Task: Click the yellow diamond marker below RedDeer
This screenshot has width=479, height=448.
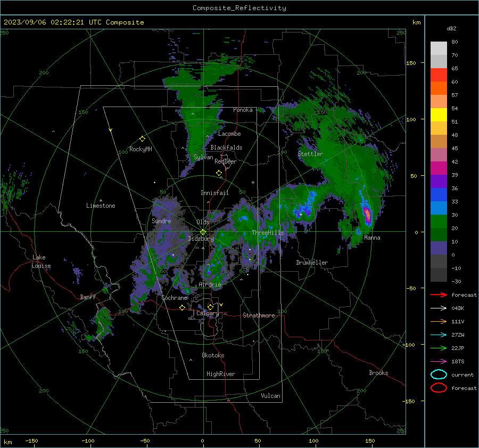Action: click(x=219, y=173)
